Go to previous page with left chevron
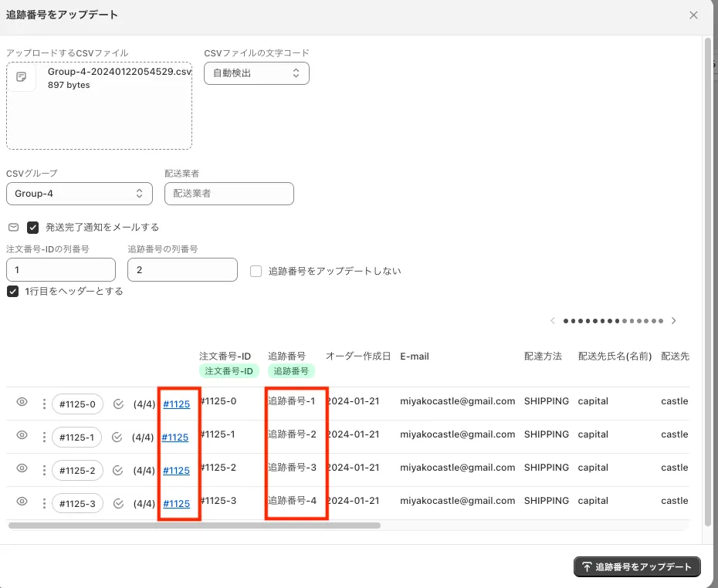The image size is (718, 588). pos(553,321)
